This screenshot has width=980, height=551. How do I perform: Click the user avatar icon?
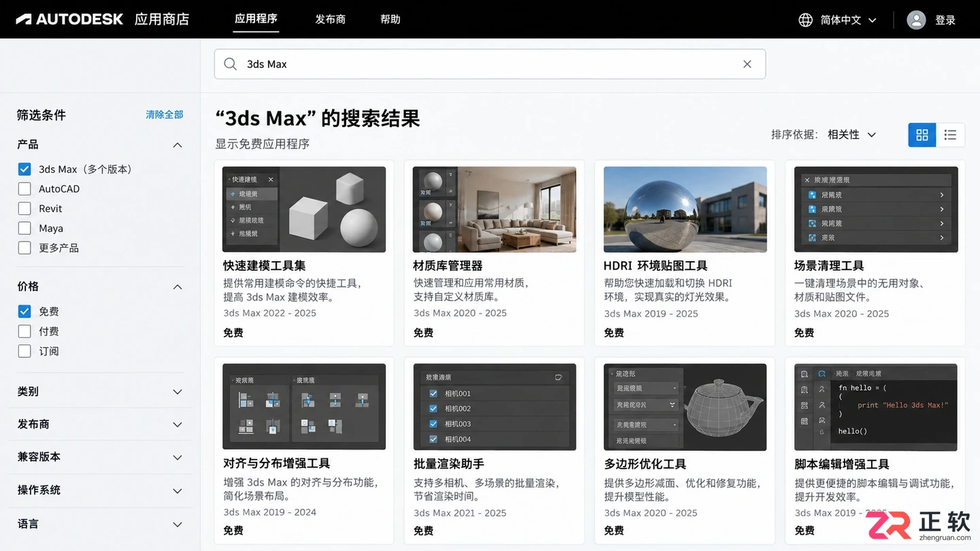(916, 20)
